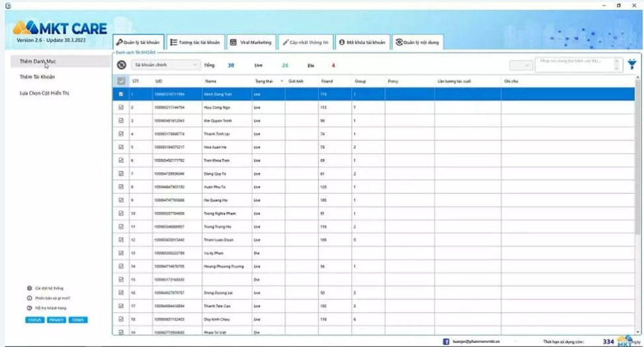Click the circular icon beside account category dropdown
Screen dimensions: 644x347
tap(122, 65)
